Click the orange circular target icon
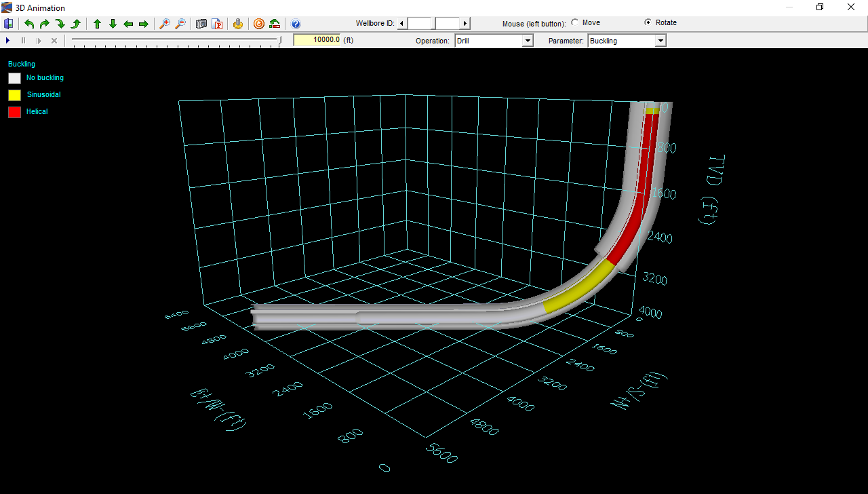 [258, 24]
